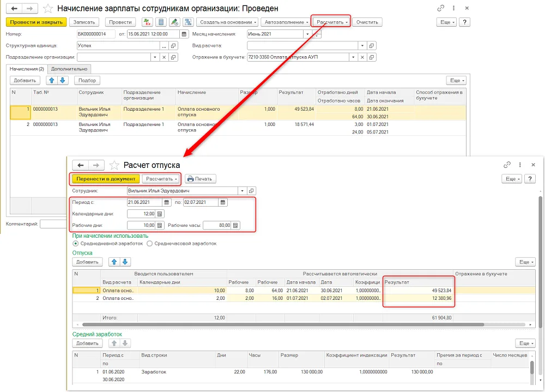Click the Подбор button in the Начисления tab
This screenshot has width=545, height=392.
click(87, 80)
